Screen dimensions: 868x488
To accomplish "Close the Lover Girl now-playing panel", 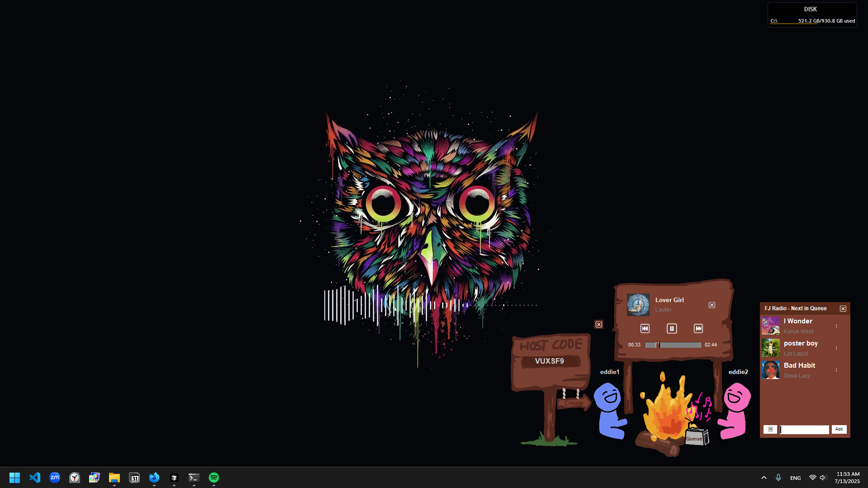I will tap(712, 305).
